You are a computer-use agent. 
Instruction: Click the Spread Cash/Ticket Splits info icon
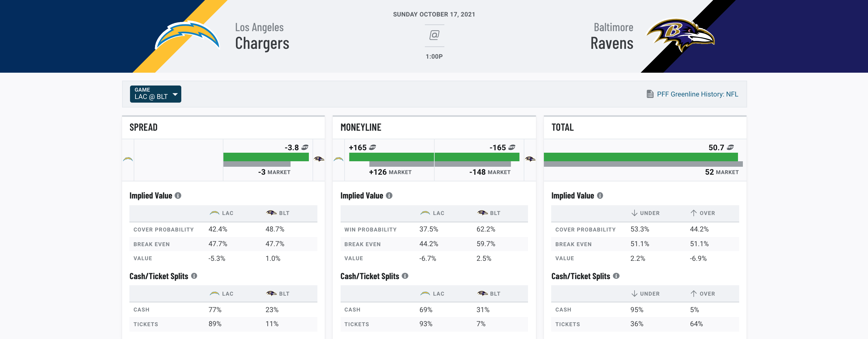click(x=194, y=276)
